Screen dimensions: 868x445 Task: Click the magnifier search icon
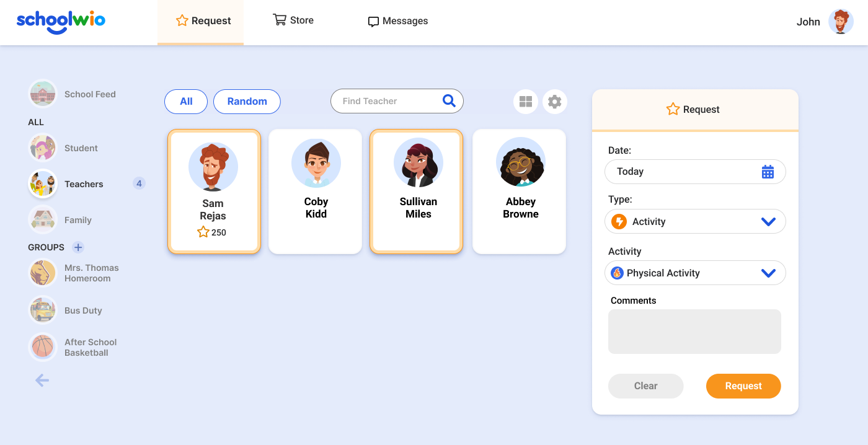tap(449, 101)
